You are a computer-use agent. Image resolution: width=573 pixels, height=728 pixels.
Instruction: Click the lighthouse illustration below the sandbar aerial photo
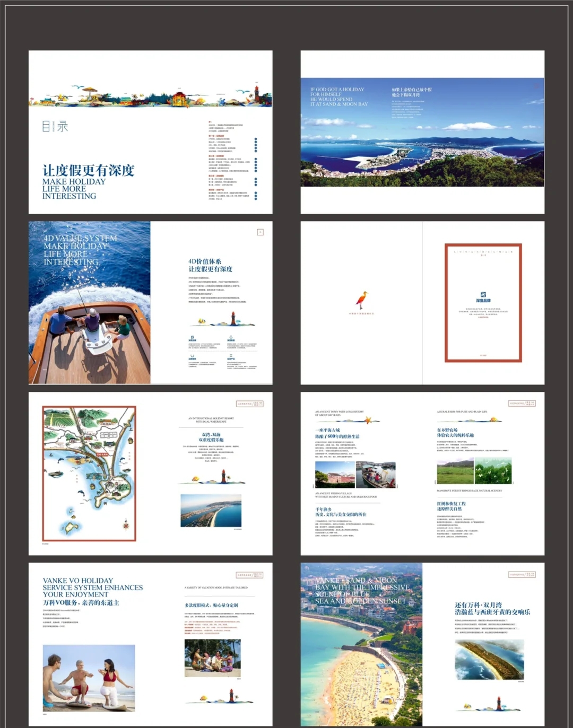[x=499, y=704]
